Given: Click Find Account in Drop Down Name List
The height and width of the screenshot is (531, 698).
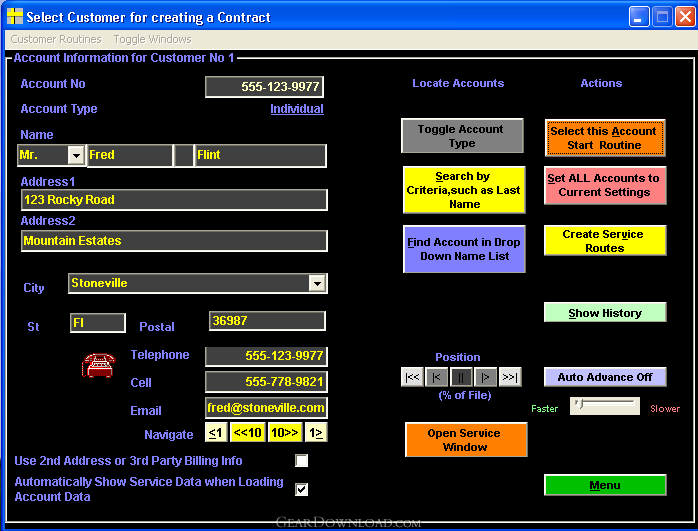Looking at the screenshot, I should (x=464, y=249).
